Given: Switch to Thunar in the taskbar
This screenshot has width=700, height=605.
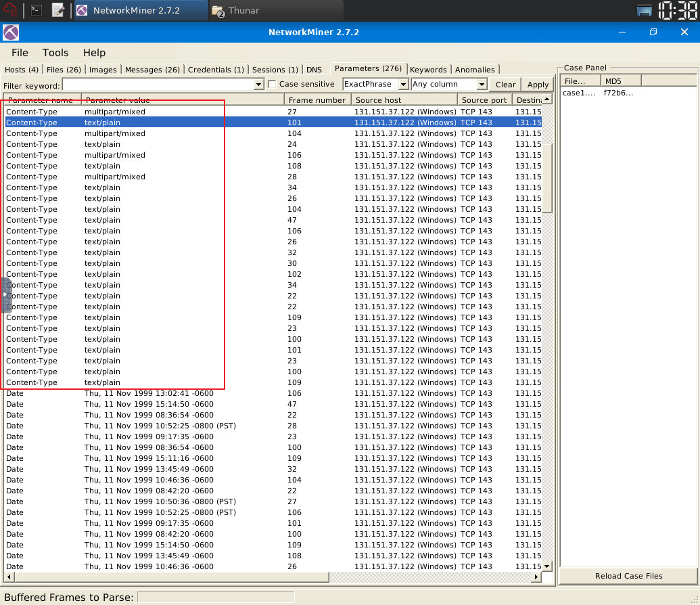Looking at the screenshot, I should pyautogui.click(x=277, y=10).
